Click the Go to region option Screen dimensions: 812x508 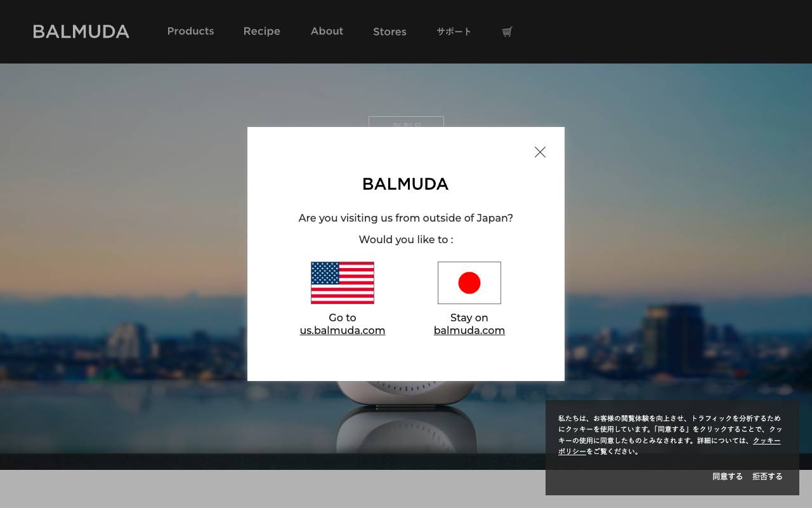pyautogui.click(x=342, y=317)
